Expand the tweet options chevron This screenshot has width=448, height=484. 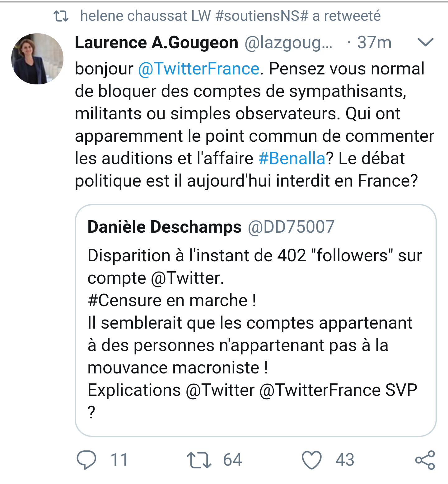[425, 42]
